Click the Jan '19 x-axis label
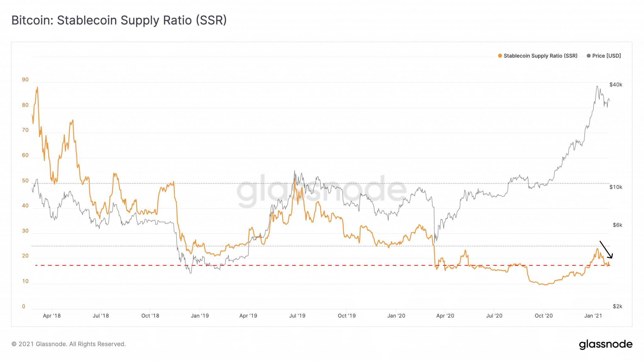 click(200, 316)
